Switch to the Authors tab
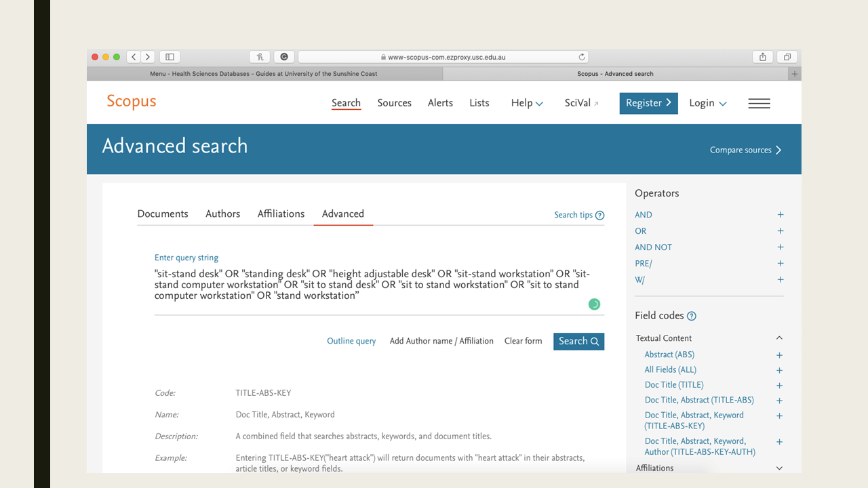This screenshot has width=868, height=488. click(223, 213)
